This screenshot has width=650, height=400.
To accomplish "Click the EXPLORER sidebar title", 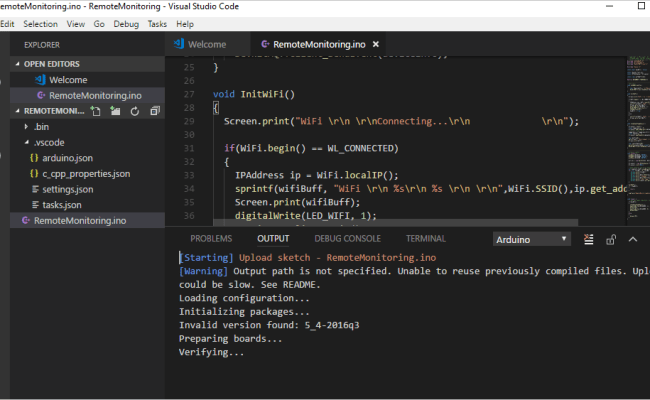I will click(x=42, y=45).
